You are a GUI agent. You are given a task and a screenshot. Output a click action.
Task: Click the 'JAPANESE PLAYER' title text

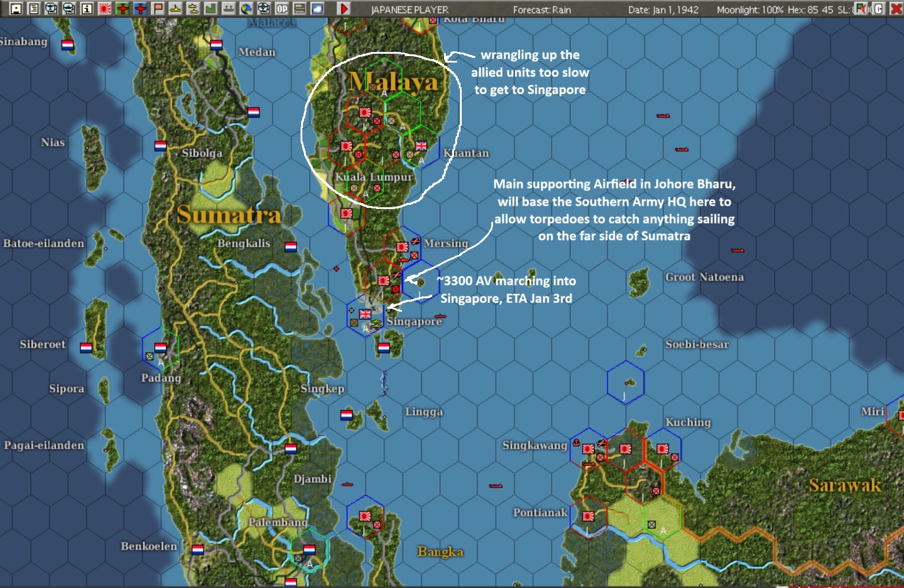point(409,9)
